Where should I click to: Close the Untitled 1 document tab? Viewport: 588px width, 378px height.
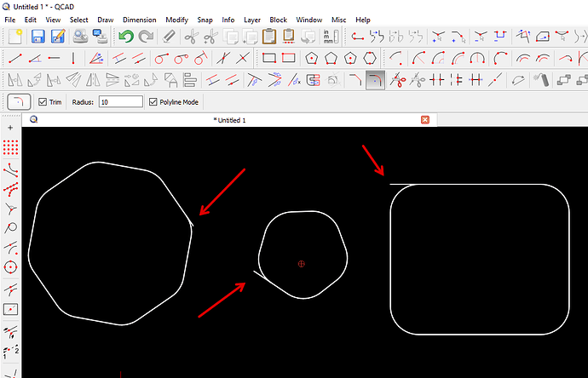(x=424, y=120)
